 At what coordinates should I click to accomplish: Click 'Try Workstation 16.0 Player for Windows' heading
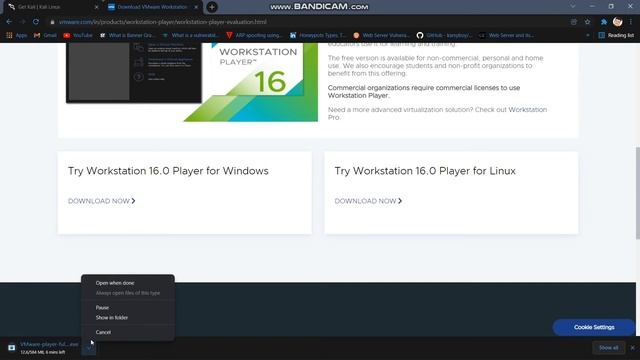(168, 171)
